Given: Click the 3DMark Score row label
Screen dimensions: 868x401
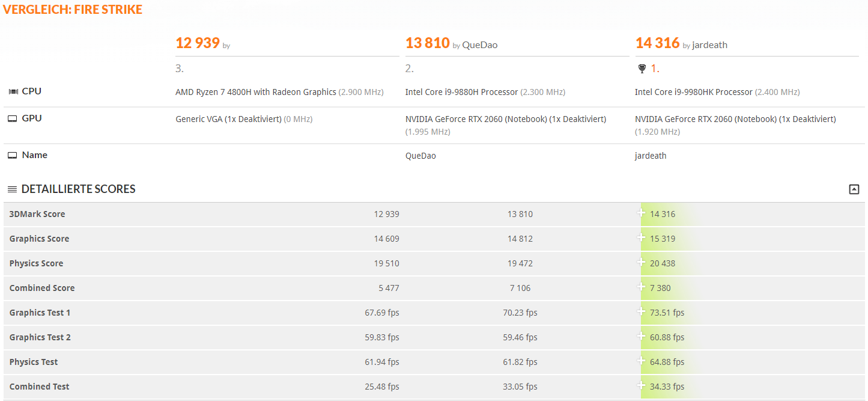Looking at the screenshot, I should point(37,214).
